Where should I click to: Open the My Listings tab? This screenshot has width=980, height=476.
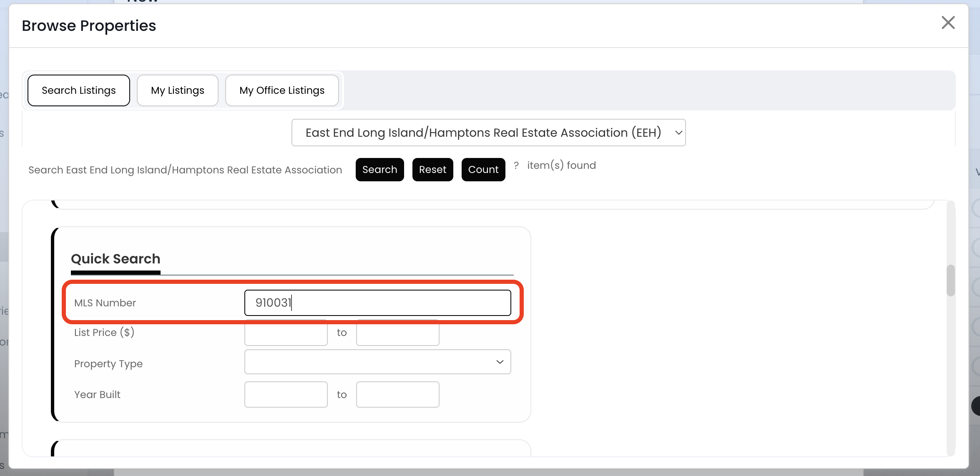[x=178, y=90]
